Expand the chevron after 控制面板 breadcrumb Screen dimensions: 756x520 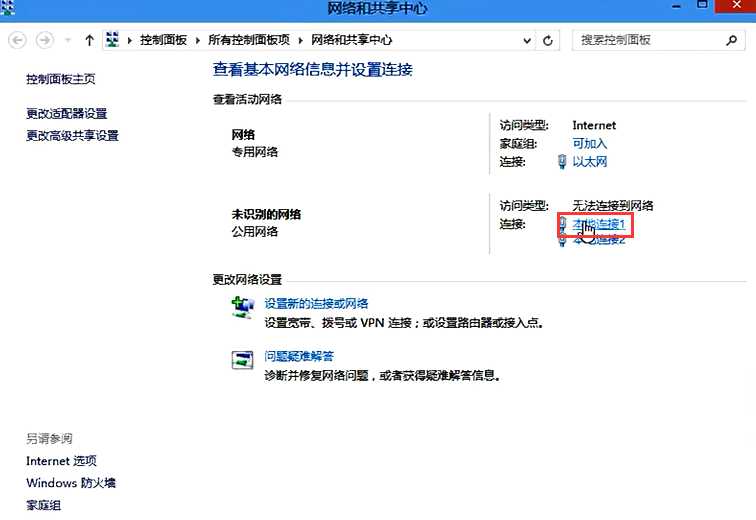198,40
